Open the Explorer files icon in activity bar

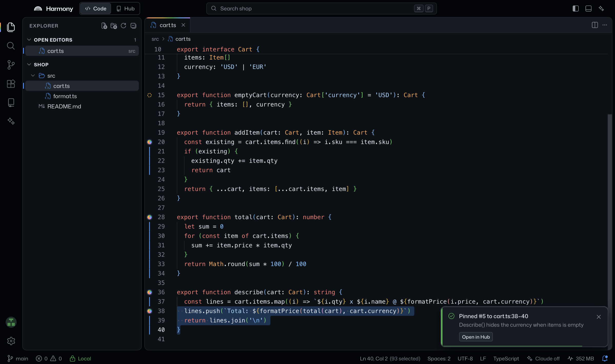pyautogui.click(x=11, y=27)
